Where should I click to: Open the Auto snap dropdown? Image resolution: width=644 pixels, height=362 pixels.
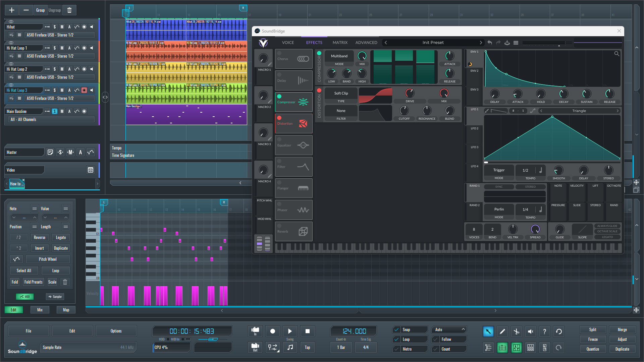point(449,329)
